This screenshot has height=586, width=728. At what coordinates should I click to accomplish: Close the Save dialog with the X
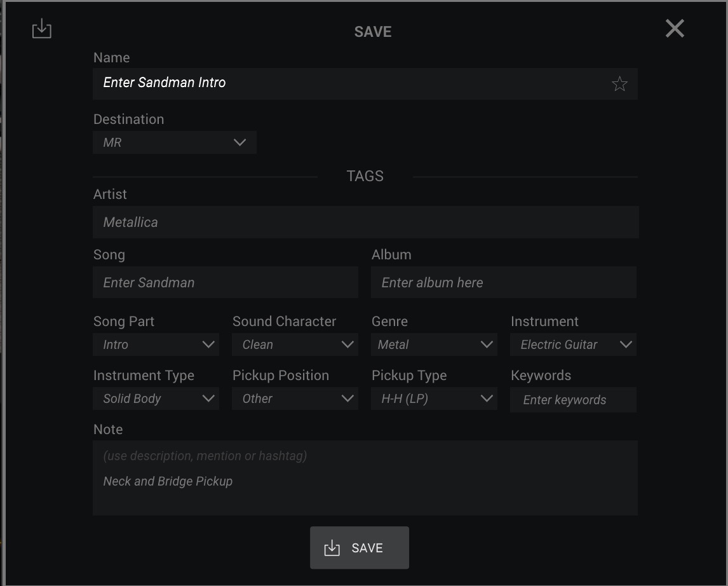(675, 29)
